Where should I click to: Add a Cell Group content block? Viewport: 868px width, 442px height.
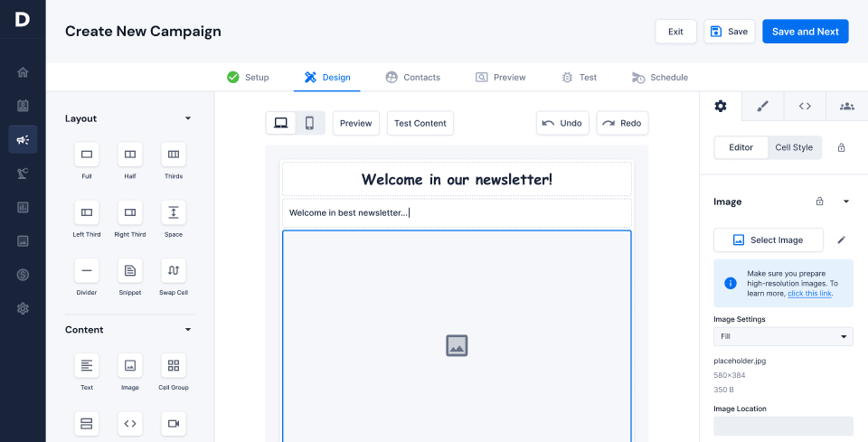[174, 366]
